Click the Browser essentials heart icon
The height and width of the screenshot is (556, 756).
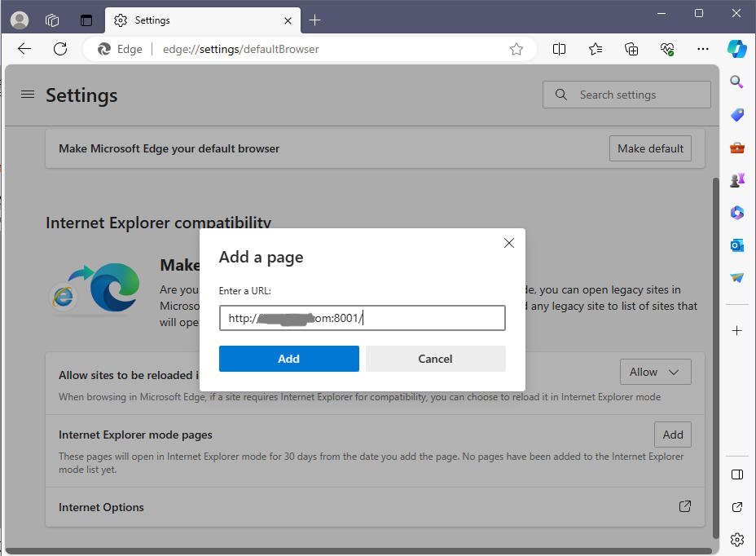click(x=667, y=49)
